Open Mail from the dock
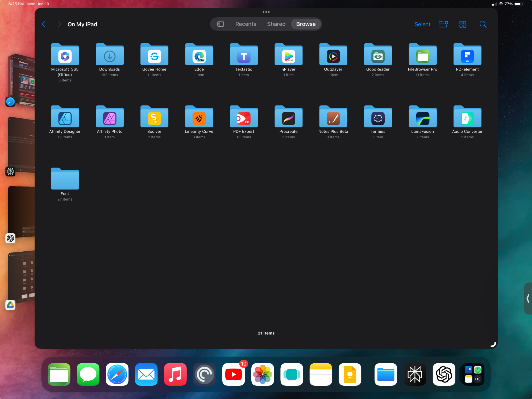 146,375
